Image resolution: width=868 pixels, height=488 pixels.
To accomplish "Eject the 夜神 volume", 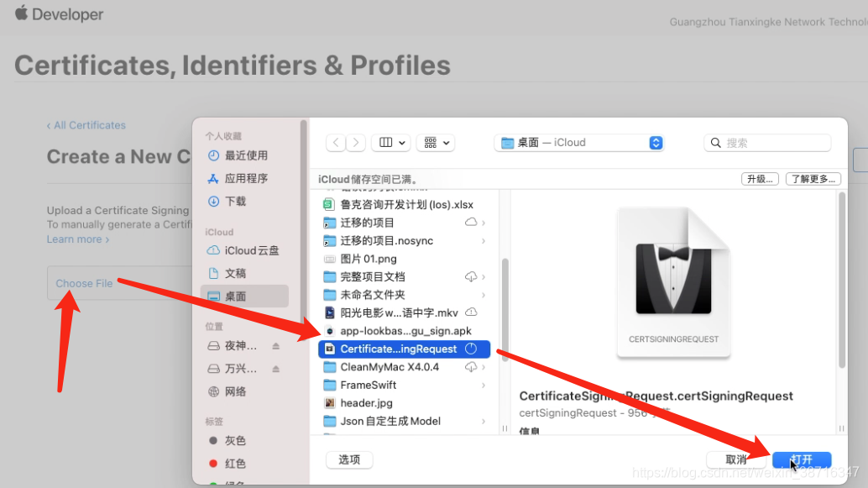I will coord(275,346).
